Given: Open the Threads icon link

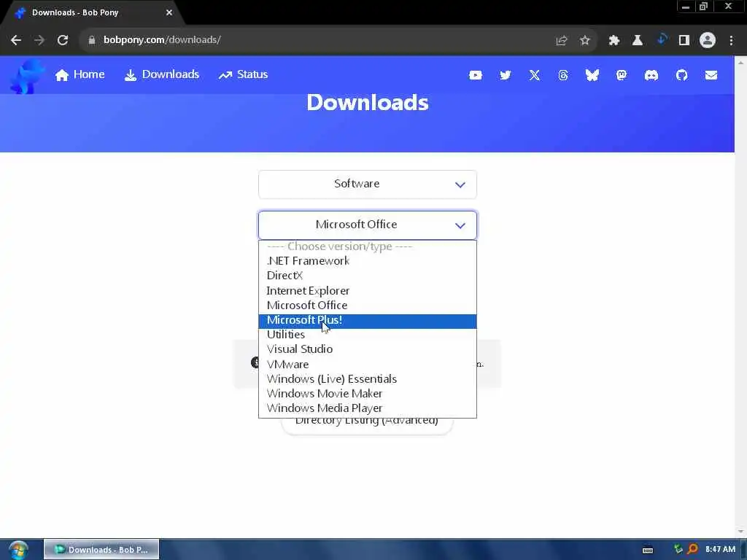Looking at the screenshot, I should [563, 75].
